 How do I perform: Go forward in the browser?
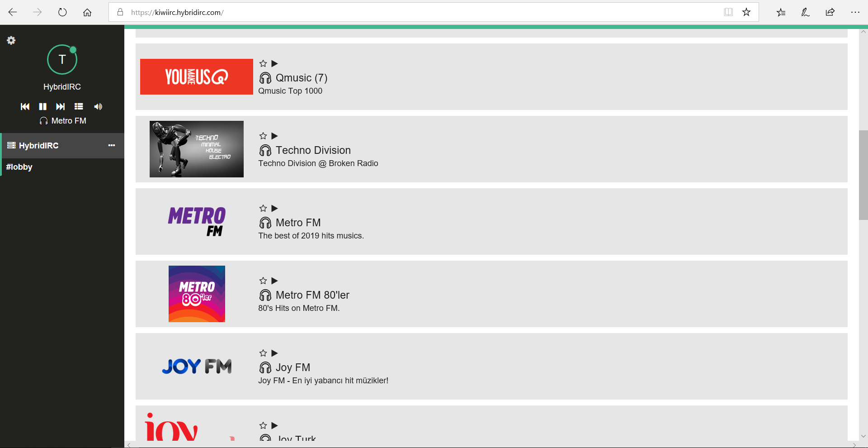click(x=38, y=12)
